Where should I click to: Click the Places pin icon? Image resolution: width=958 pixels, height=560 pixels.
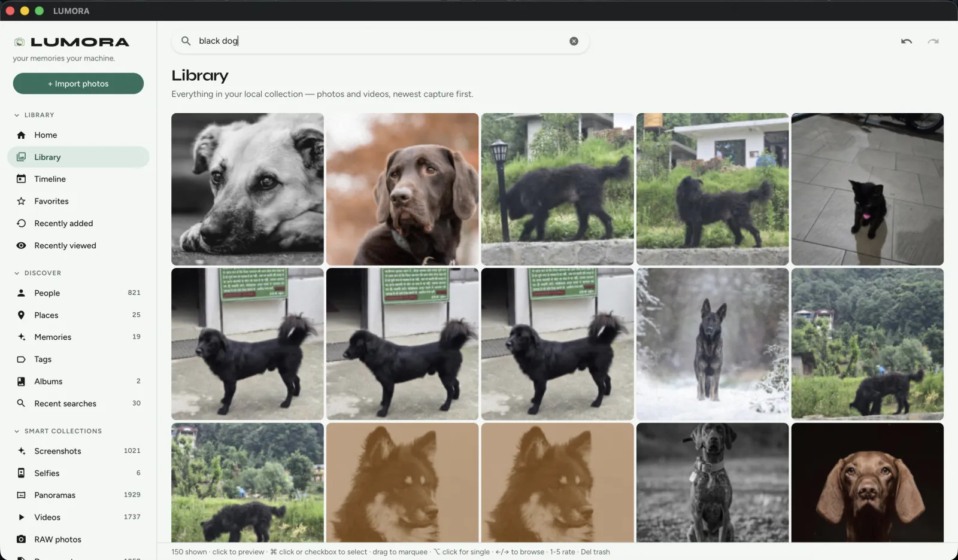point(21,315)
